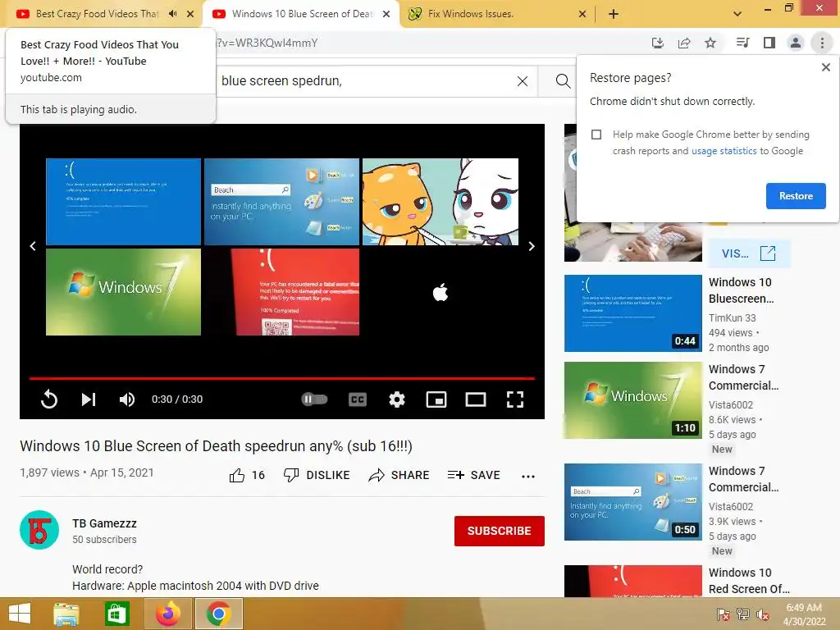Switch to theater mode
840x630 pixels.
click(x=476, y=399)
